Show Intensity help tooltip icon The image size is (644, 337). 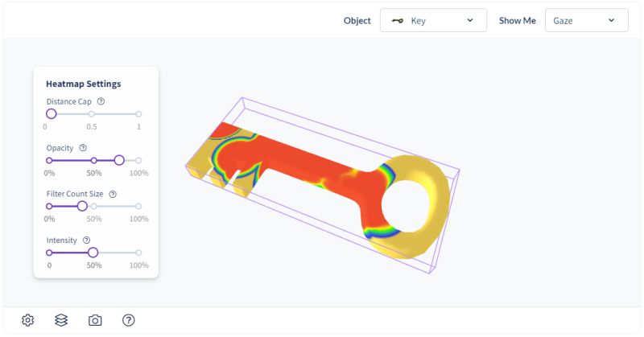pos(86,240)
